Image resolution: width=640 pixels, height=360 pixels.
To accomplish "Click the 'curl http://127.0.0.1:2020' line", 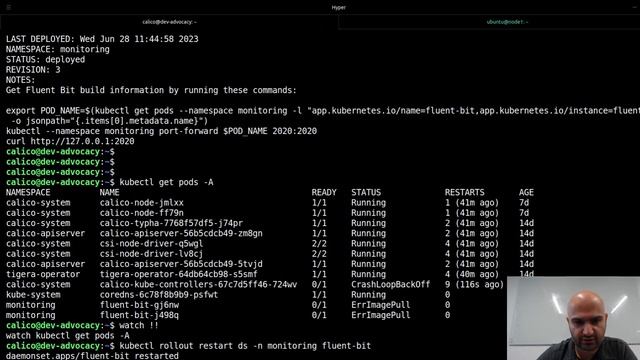I will point(70,141).
